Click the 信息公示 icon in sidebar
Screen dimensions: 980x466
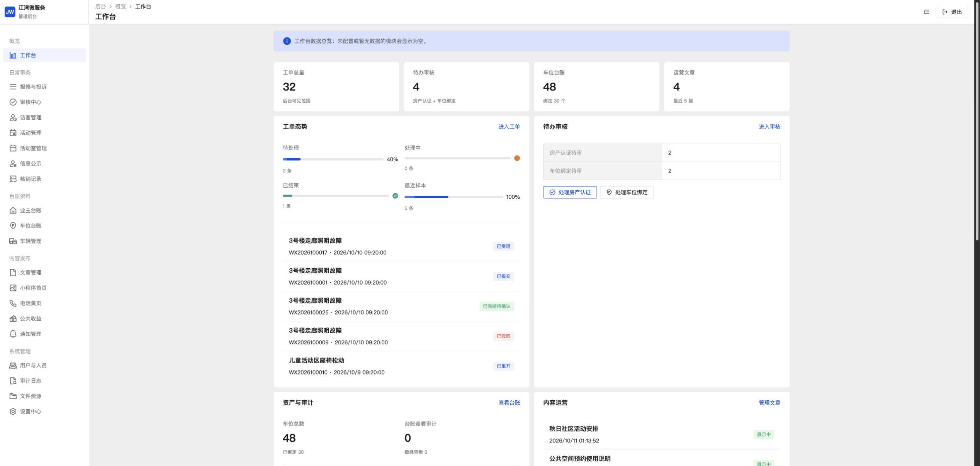pos(13,164)
